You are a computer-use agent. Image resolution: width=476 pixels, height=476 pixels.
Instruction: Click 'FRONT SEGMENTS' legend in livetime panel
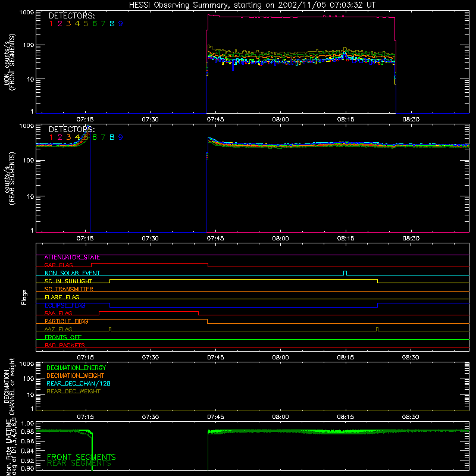click(x=82, y=457)
